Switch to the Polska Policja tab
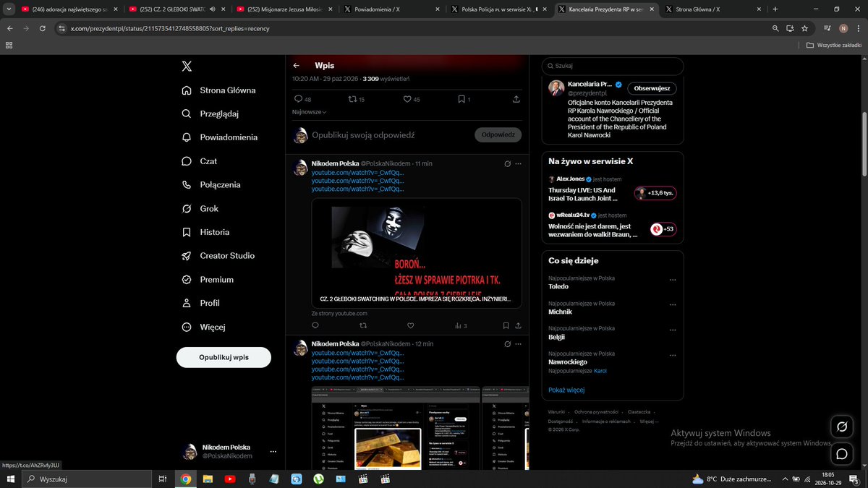The image size is (868, 488). click(498, 9)
